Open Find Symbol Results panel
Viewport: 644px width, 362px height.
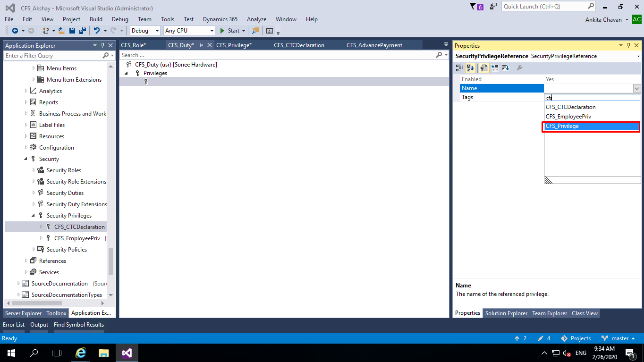pos(79,325)
